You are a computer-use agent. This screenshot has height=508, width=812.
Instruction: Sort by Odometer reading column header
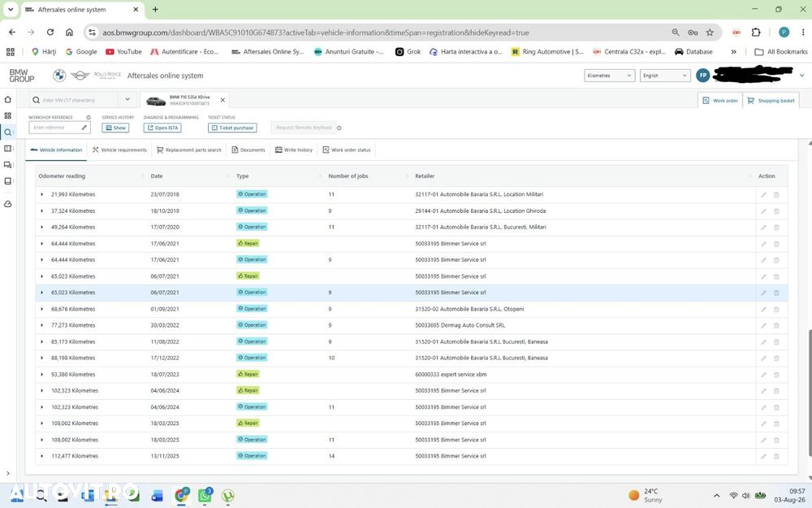[x=62, y=176]
